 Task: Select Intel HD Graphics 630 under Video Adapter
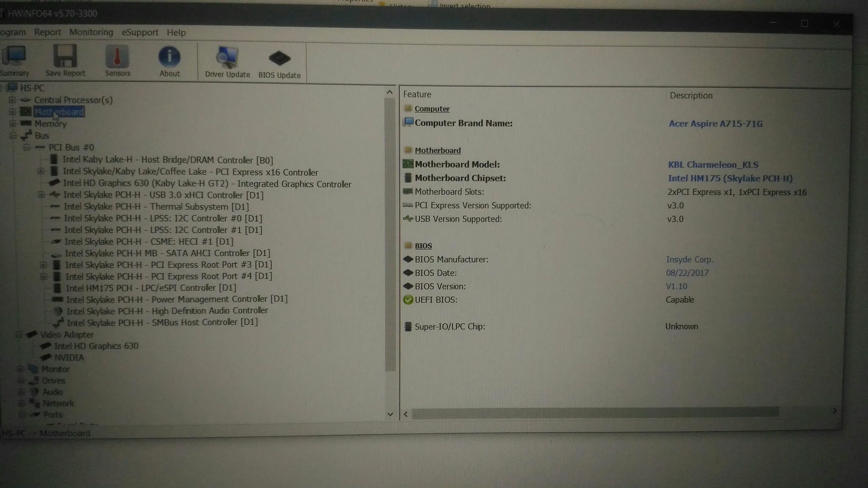coord(96,346)
